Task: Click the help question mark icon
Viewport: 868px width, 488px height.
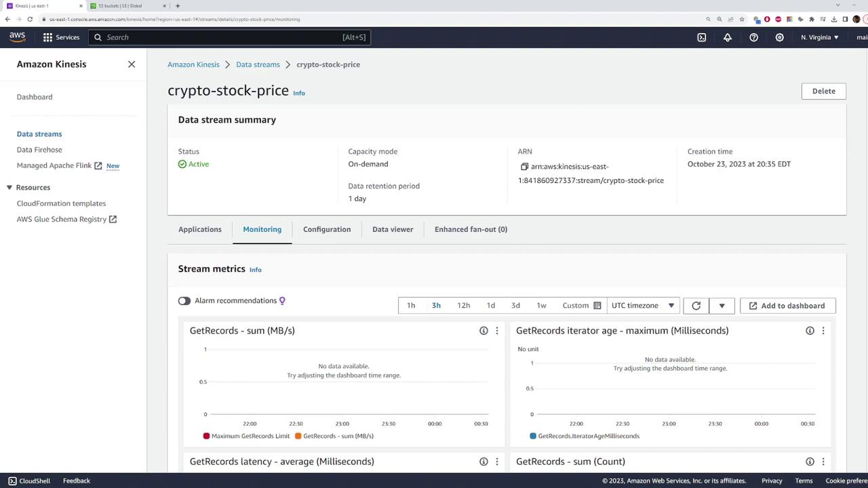Action: (753, 37)
